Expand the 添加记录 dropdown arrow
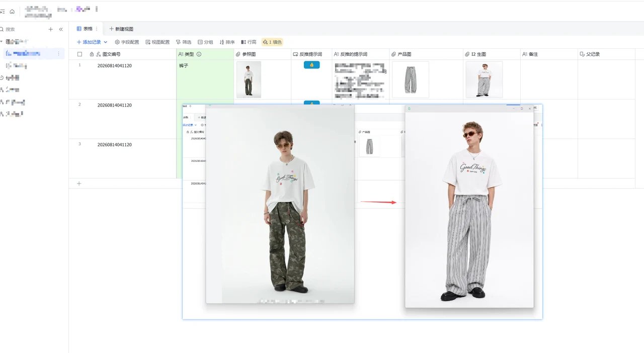This screenshot has height=353, width=644. coord(105,42)
